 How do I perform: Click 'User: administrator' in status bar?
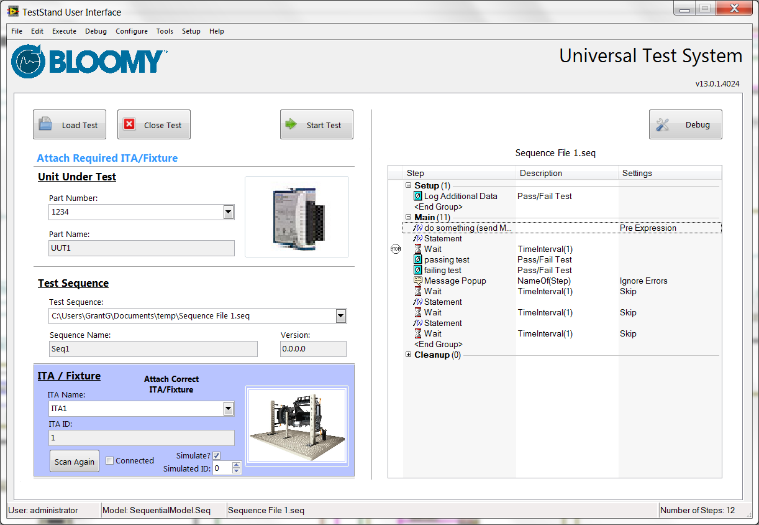[43, 510]
